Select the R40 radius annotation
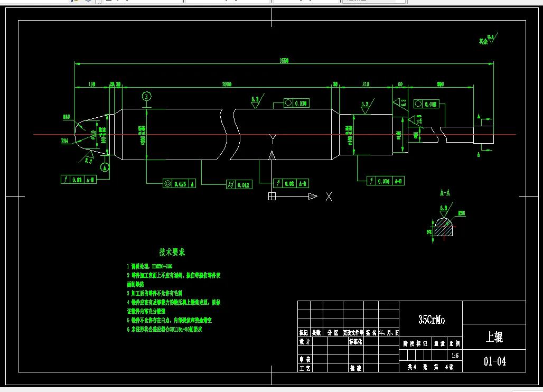 tap(66, 117)
